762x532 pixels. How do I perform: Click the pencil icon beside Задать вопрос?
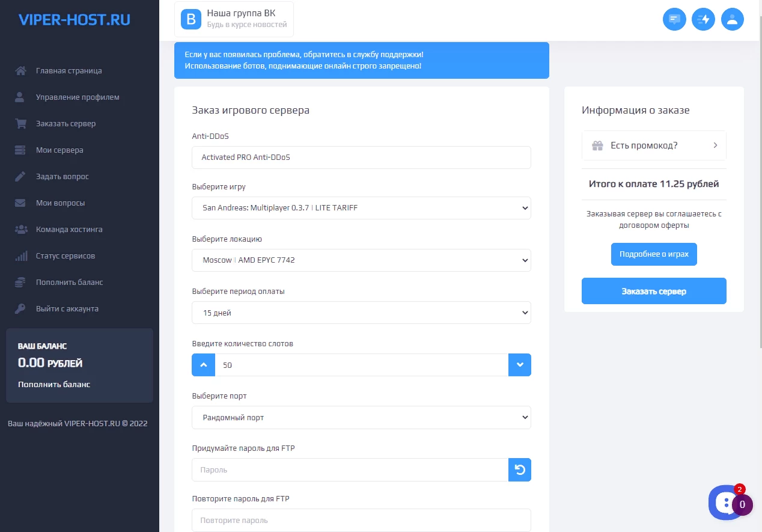(x=20, y=177)
